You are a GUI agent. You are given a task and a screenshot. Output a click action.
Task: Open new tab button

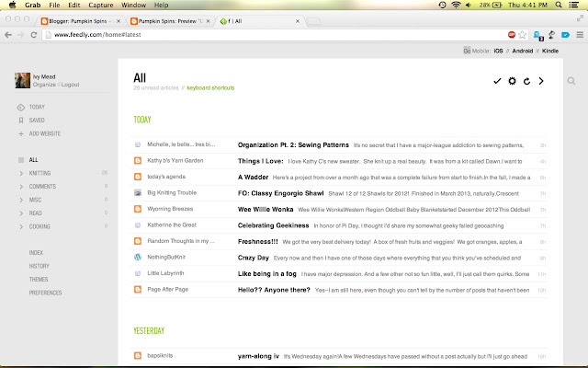[313, 21]
